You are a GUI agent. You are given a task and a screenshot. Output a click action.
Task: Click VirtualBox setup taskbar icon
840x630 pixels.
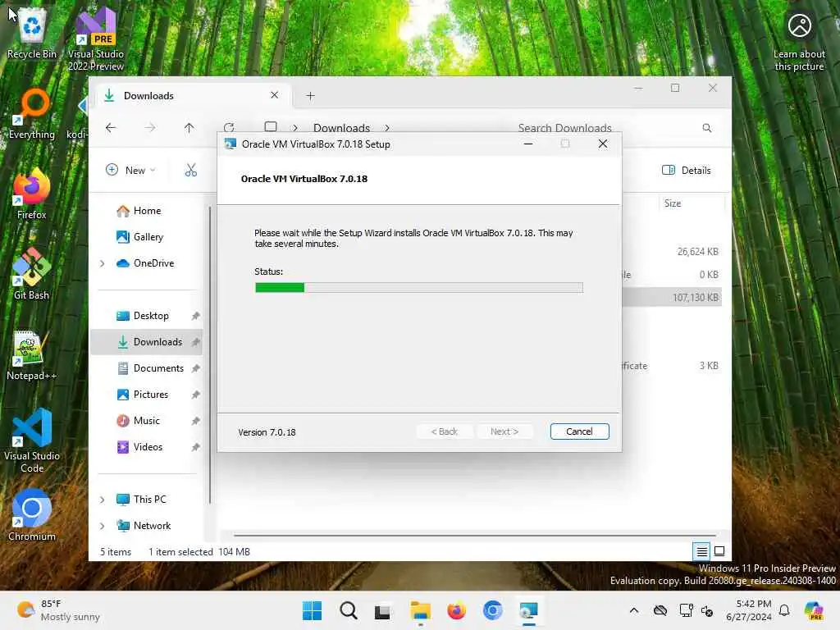pos(528,610)
